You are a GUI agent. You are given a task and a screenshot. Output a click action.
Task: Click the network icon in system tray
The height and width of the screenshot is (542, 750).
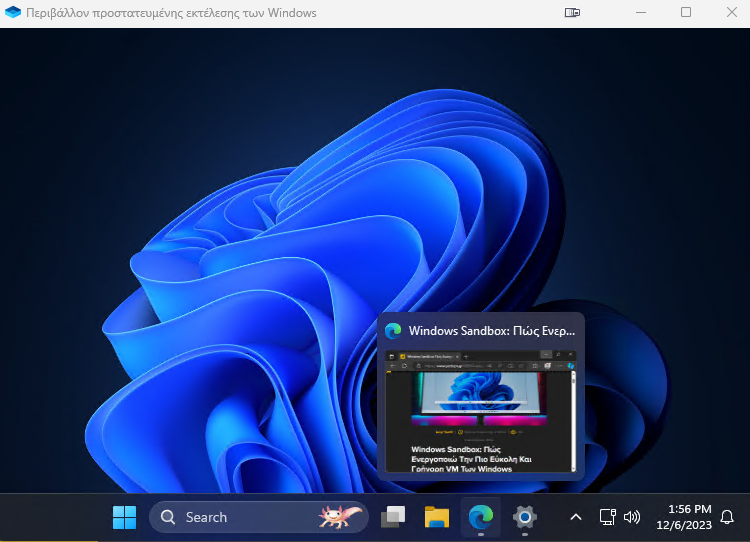(x=607, y=517)
